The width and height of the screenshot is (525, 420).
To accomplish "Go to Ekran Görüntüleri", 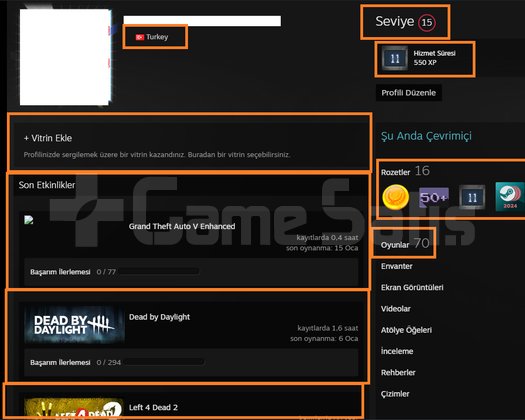I will 412,287.
